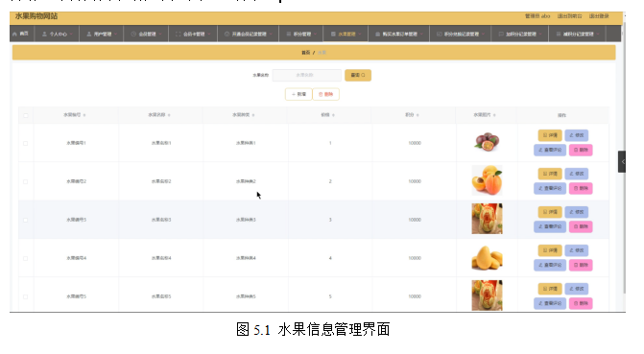Click pink 删除 for row 水果编号2
Image resolution: width=644 pixels, height=354 pixels.
[581, 188]
